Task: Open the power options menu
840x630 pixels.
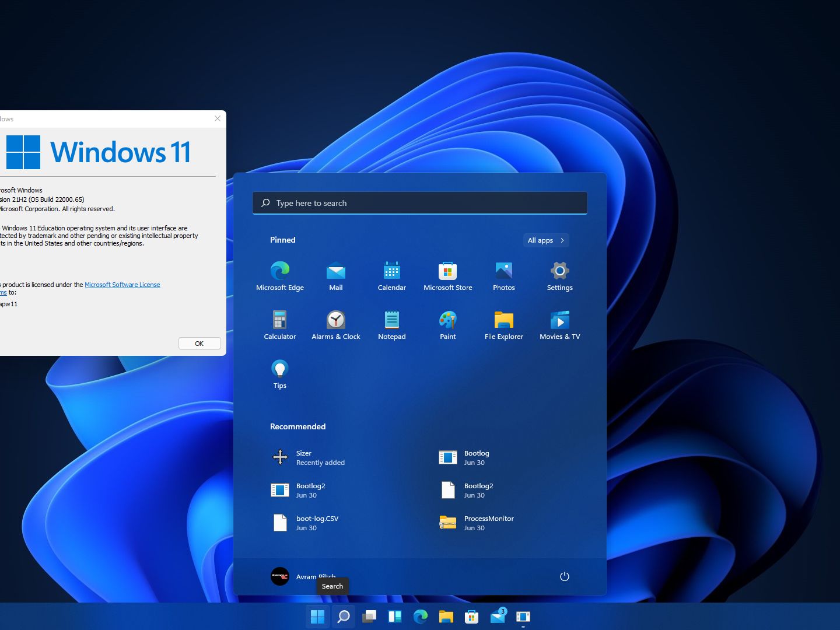Action: 564,576
